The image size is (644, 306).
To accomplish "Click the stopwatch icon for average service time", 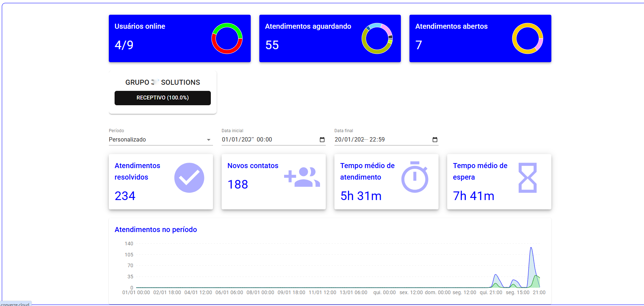I will [414, 177].
